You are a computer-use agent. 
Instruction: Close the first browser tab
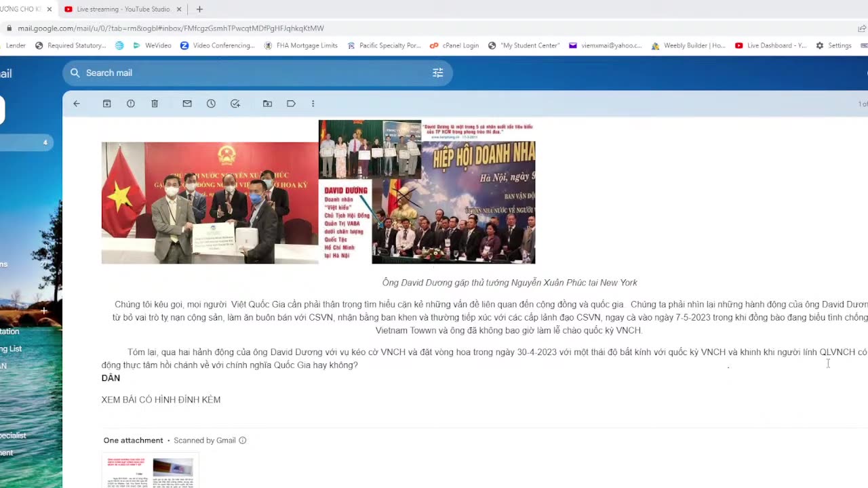49,9
